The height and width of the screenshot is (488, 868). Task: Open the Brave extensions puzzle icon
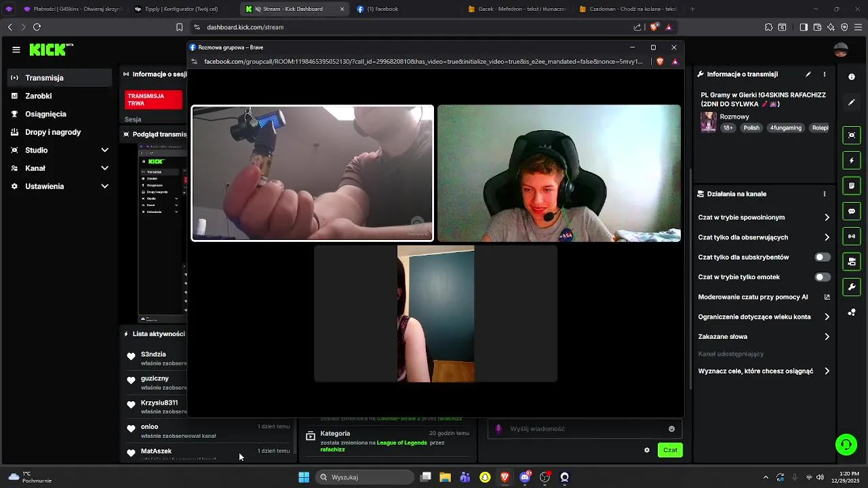click(768, 27)
